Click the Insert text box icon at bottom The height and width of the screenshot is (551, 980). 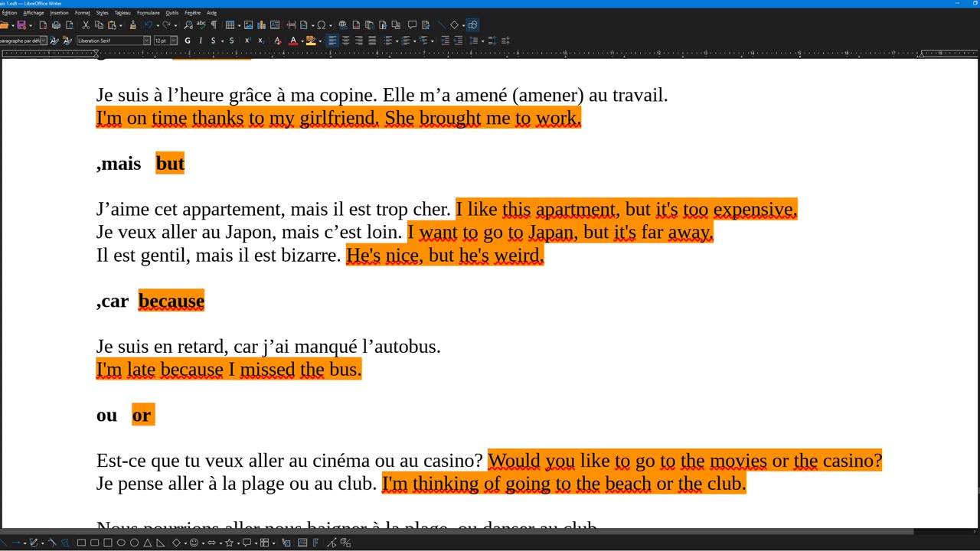coord(302,543)
